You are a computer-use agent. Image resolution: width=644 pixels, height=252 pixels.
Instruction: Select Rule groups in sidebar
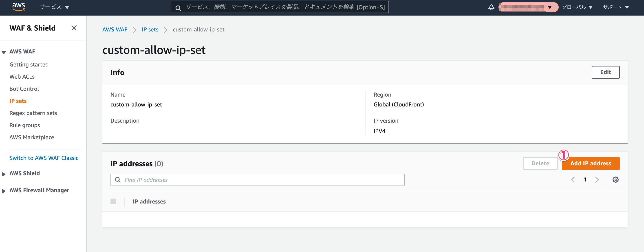[24, 125]
